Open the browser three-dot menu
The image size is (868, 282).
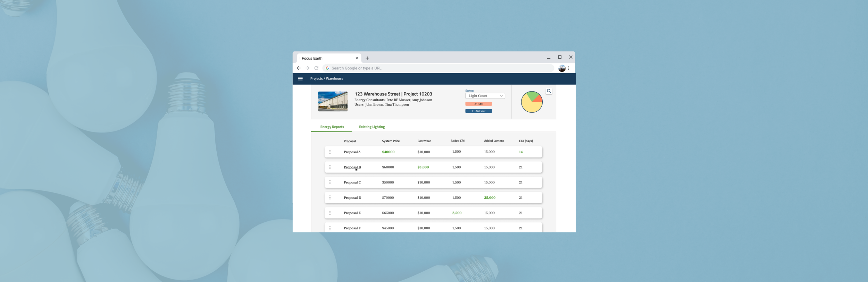click(x=568, y=68)
